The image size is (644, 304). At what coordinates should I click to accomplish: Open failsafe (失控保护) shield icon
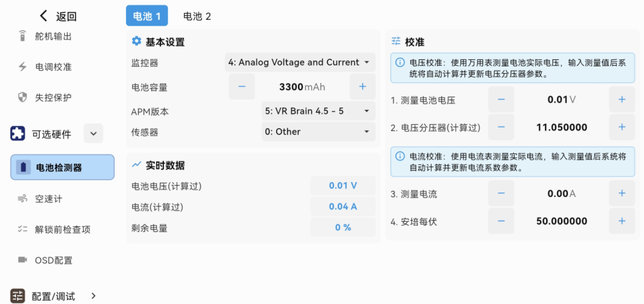coord(22,98)
